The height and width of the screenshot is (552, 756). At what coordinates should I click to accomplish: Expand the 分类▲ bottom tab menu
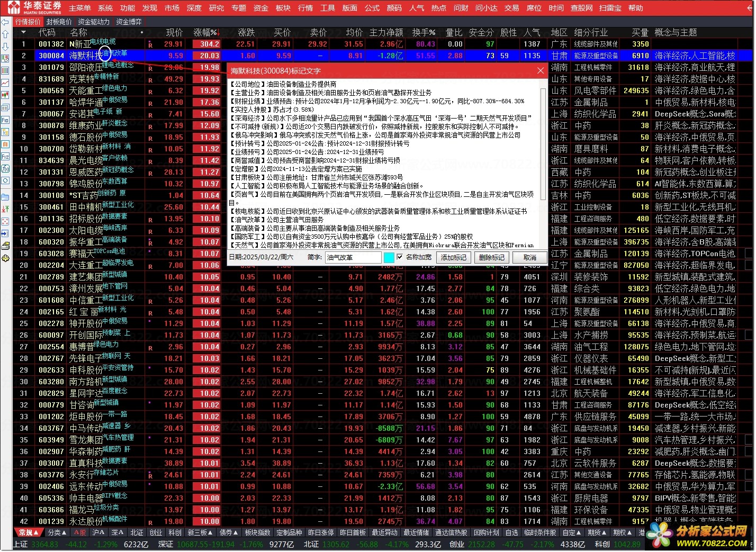57,532
